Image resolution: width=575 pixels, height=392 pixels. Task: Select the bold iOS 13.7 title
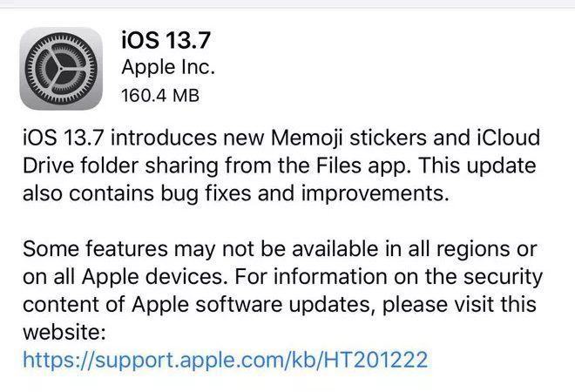click(166, 39)
